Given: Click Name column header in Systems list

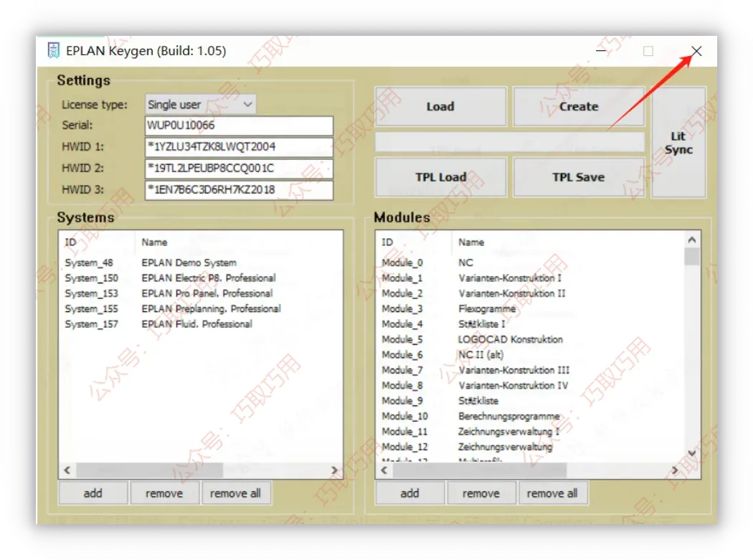Looking at the screenshot, I should tap(239, 242).
